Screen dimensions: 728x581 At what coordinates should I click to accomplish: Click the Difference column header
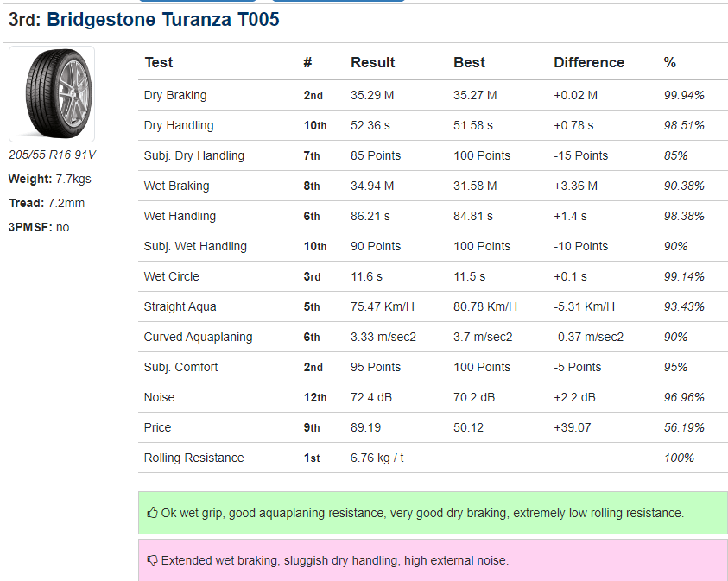[x=588, y=62]
